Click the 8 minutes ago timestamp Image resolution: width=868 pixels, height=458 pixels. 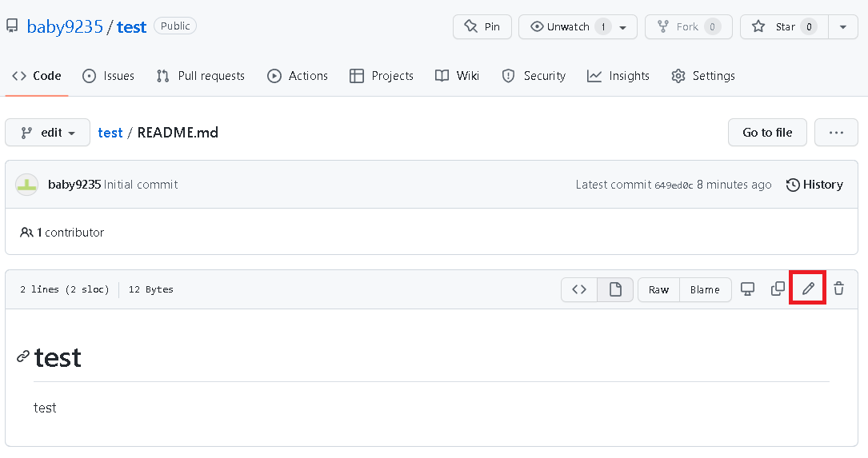(734, 185)
